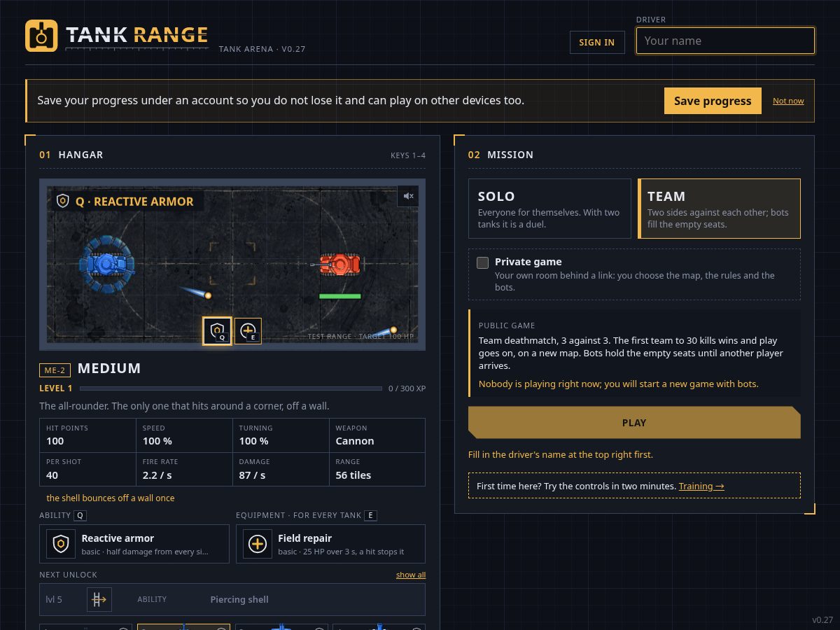The image size is (840, 630).
Task: Click the 'TANK ARENA · V0.27' subtitle
Action: (262, 49)
